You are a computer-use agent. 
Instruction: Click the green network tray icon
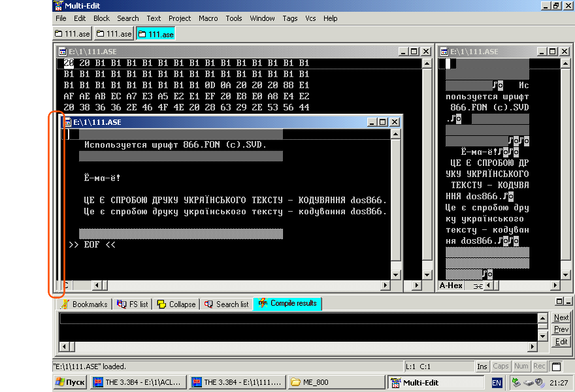tap(516, 382)
